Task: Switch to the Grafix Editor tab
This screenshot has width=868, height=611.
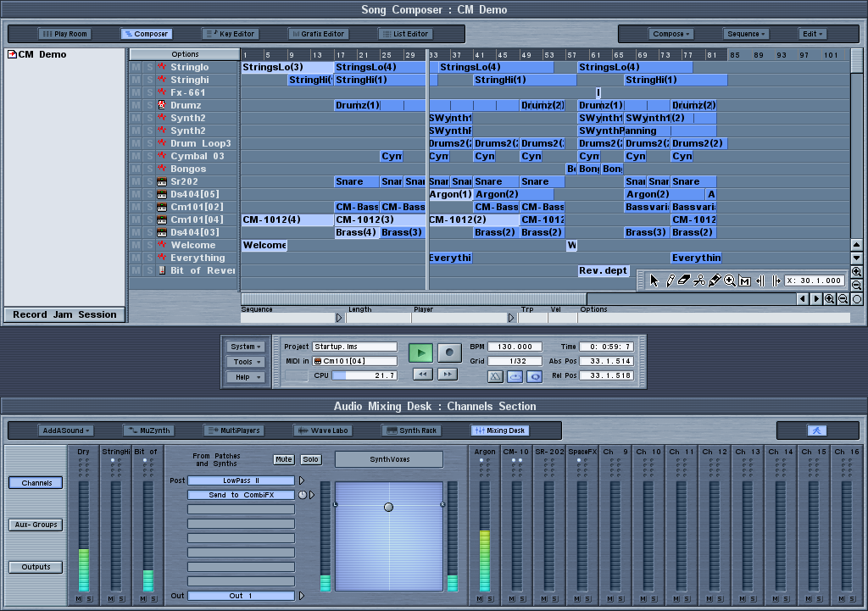Action: tap(319, 34)
